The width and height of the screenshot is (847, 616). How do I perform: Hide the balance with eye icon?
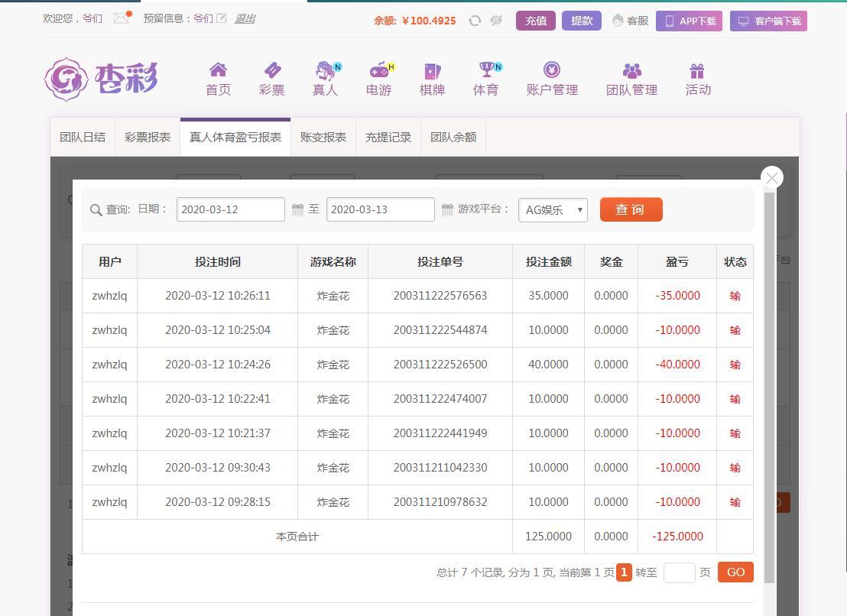coord(496,21)
